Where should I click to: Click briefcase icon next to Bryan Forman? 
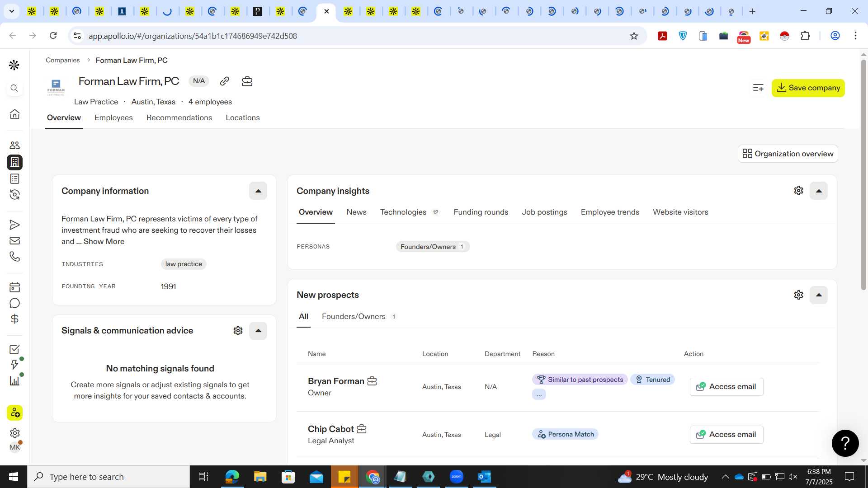point(372,381)
